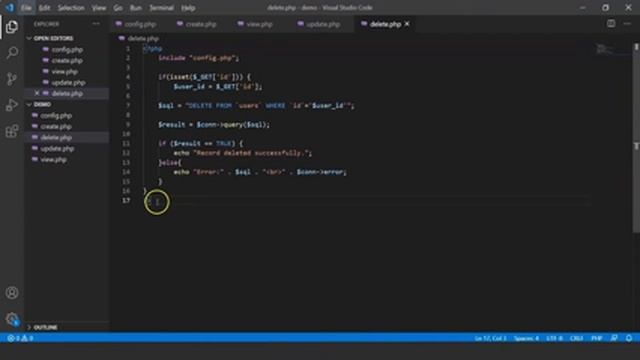Image resolution: width=640 pixels, height=360 pixels.
Task: Open the Go menu
Action: (118, 8)
